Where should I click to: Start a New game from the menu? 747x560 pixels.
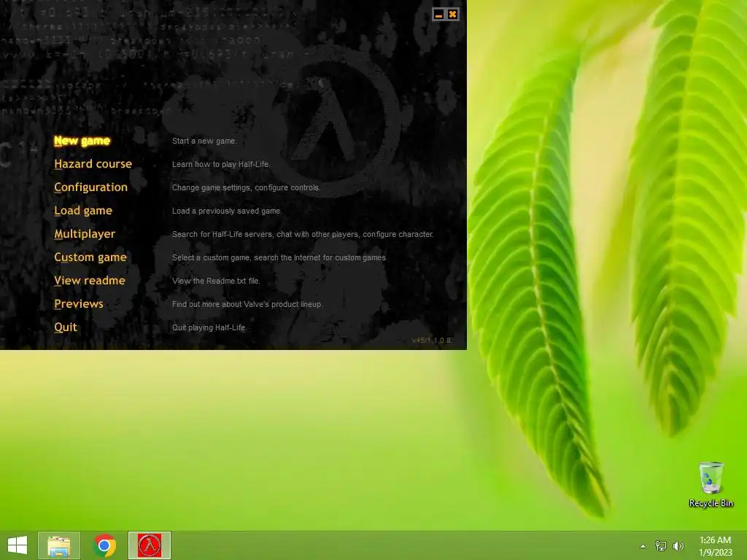[82, 141]
